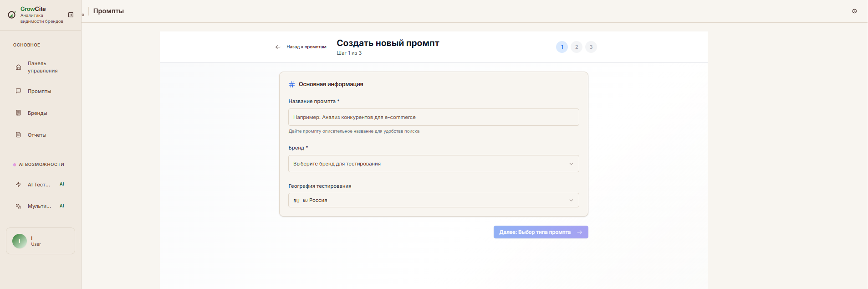
Task: Click the back arrow icon near Назад к промптам
Action: coord(278,47)
